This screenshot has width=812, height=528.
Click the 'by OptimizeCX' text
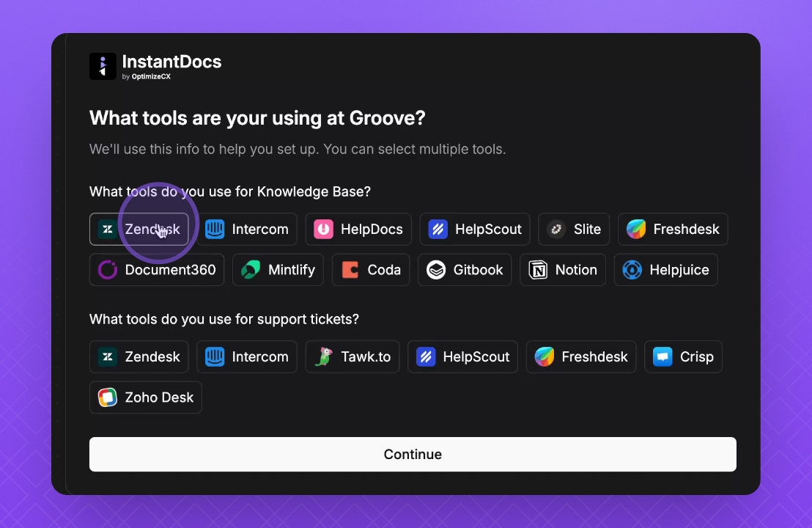(x=146, y=76)
